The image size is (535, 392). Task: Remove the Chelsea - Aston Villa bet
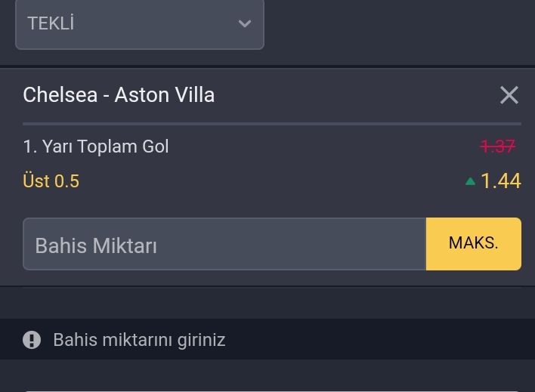click(509, 95)
